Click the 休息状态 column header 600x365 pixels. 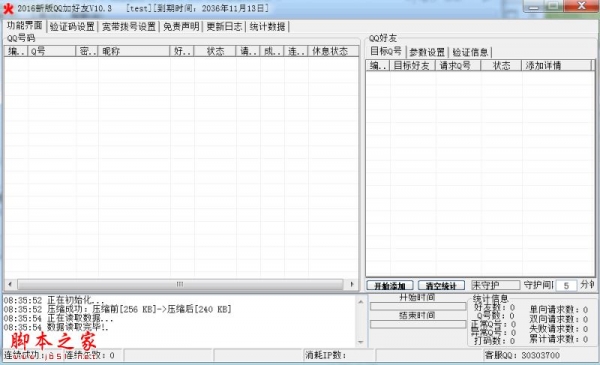click(x=333, y=51)
